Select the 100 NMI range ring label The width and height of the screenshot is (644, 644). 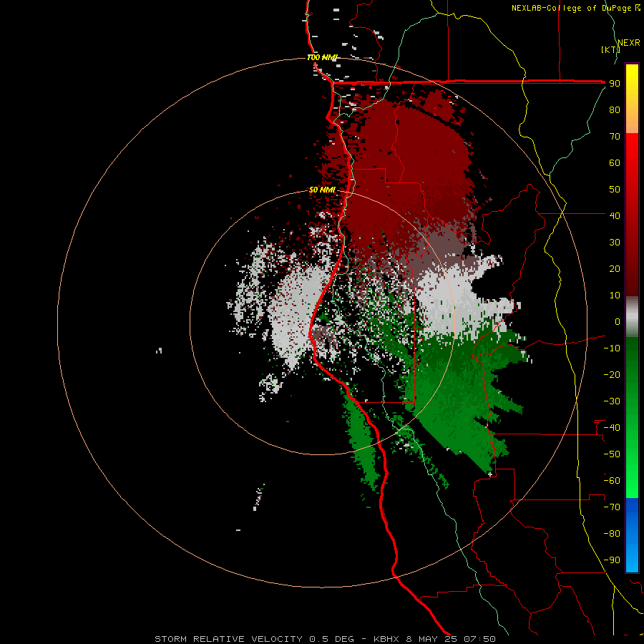coord(321,57)
